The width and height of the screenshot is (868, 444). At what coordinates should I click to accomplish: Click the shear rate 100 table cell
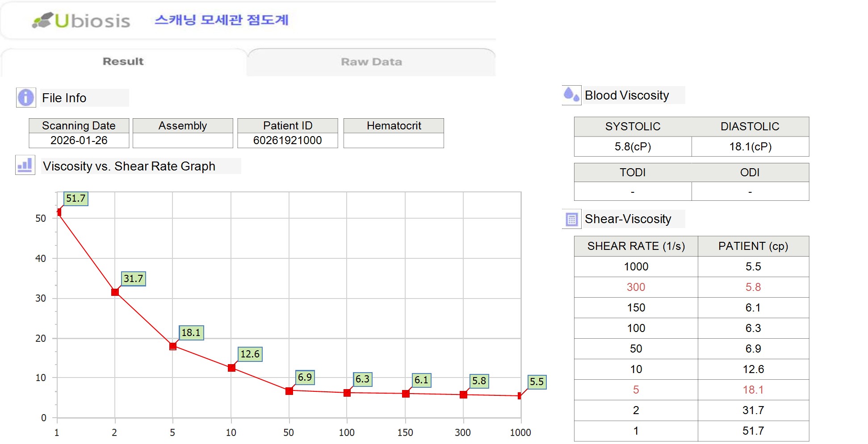pyautogui.click(x=636, y=328)
